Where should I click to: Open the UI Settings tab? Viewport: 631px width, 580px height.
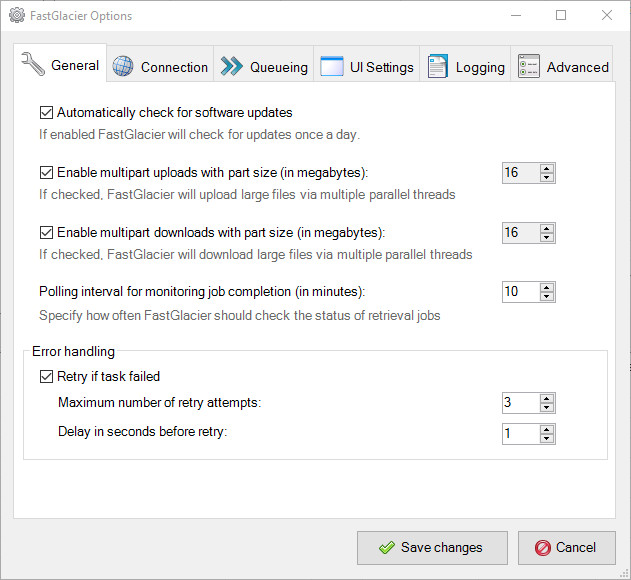coord(367,64)
